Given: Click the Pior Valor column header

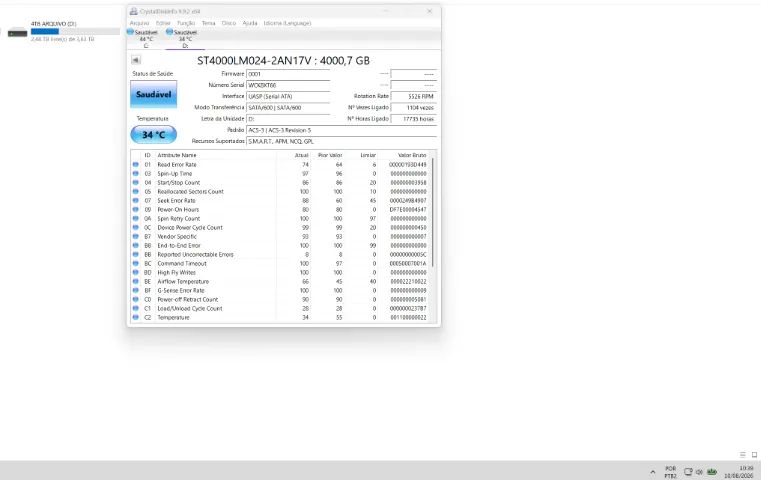Looking at the screenshot, I should [x=328, y=155].
